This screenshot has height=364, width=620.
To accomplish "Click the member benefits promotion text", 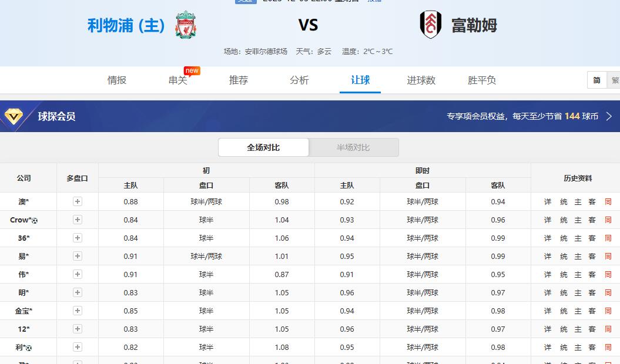I will point(522,116).
